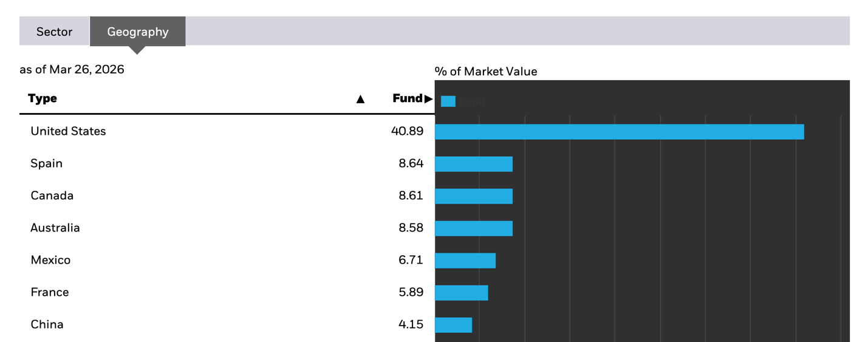The image size is (868, 342).
Task: Click the China bar in chart
Action: (453, 325)
